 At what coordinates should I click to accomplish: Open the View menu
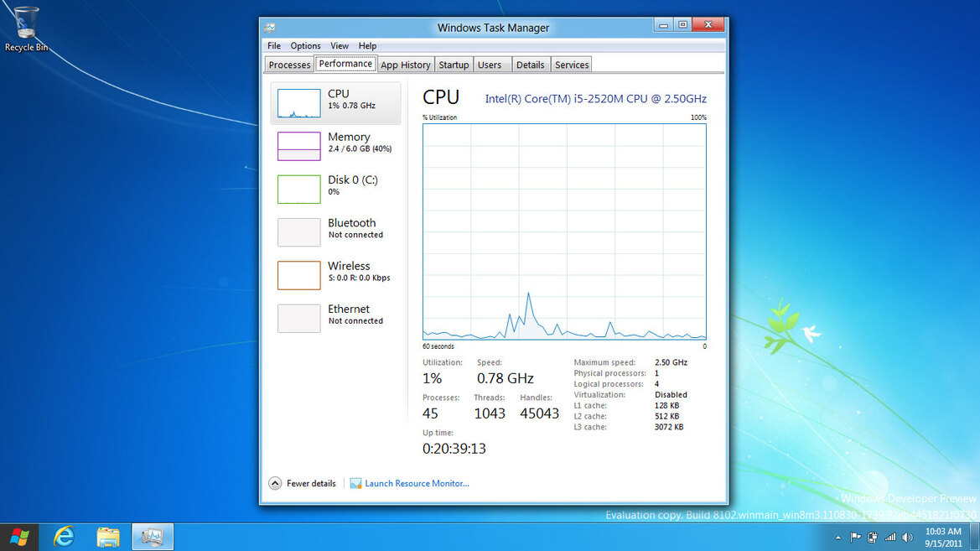340,45
